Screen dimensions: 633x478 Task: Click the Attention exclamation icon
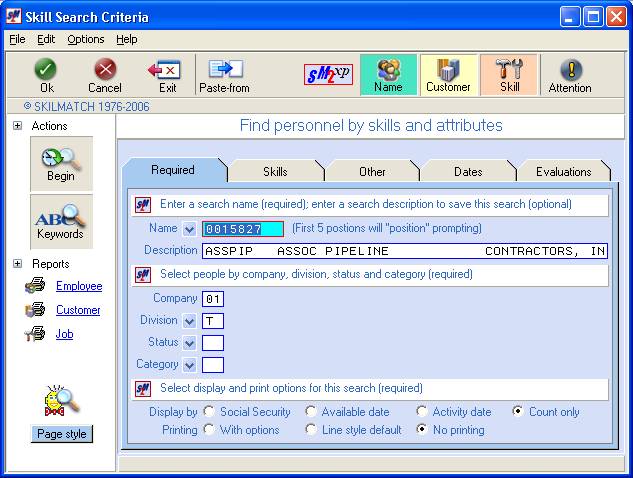click(x=571, y=69)
